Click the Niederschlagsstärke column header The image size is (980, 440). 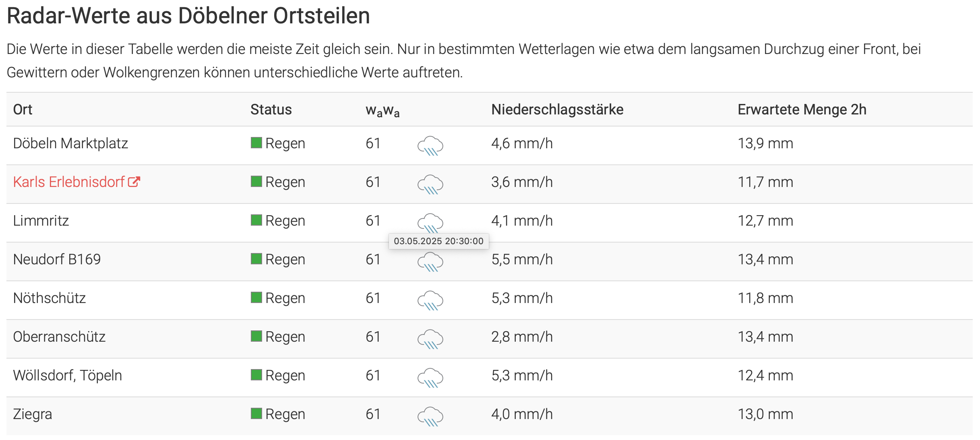pyautogui.click(x=557, y=110)
